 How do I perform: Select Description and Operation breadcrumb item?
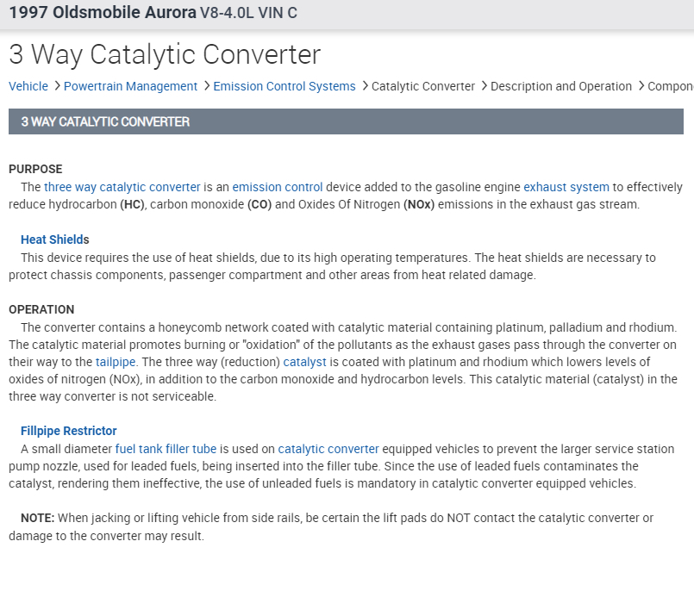tap(560, 86)
